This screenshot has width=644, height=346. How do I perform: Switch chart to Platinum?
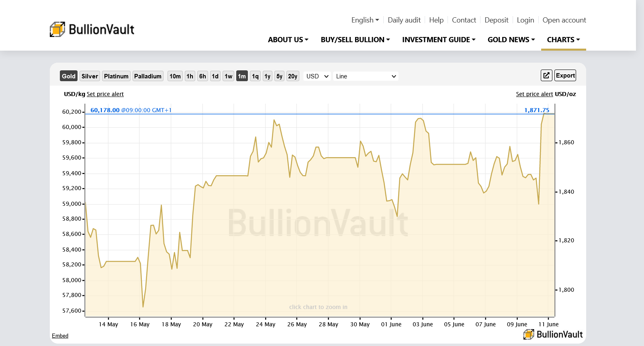point(116,76)
